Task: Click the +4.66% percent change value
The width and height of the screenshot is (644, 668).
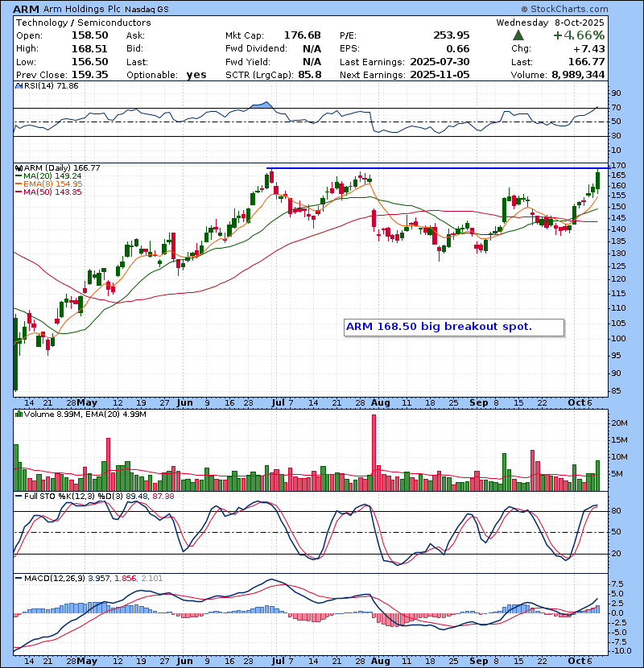Action: [579, 35]
